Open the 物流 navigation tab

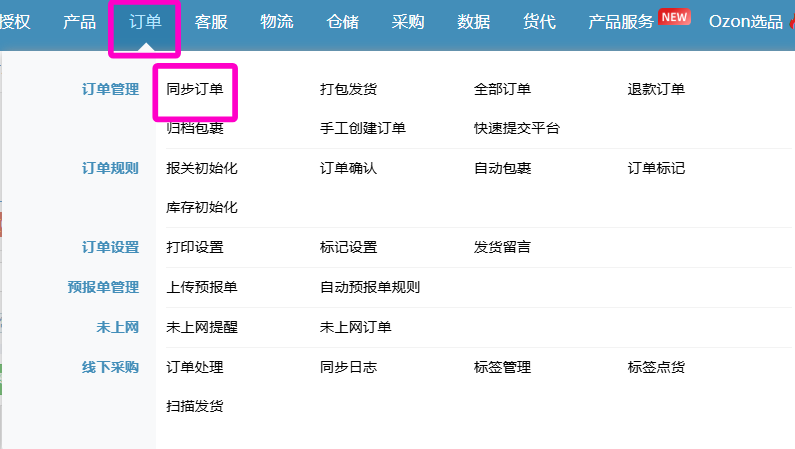(x=277, y=22)
